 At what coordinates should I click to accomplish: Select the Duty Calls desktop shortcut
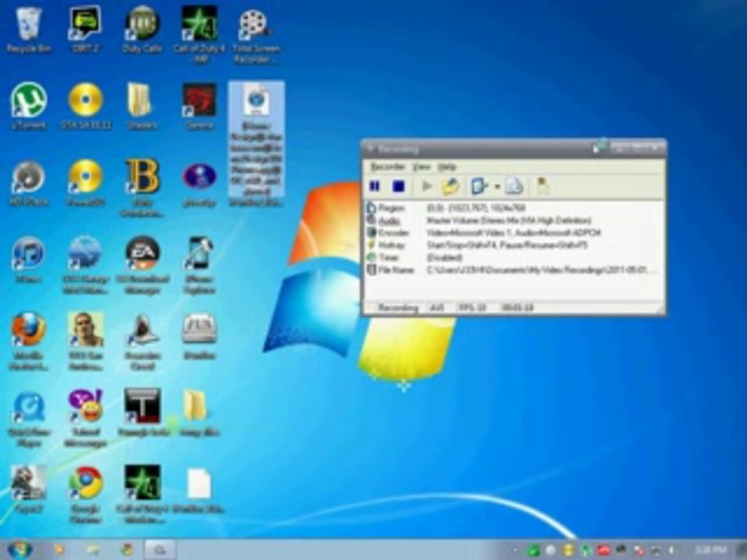(142, 30)
